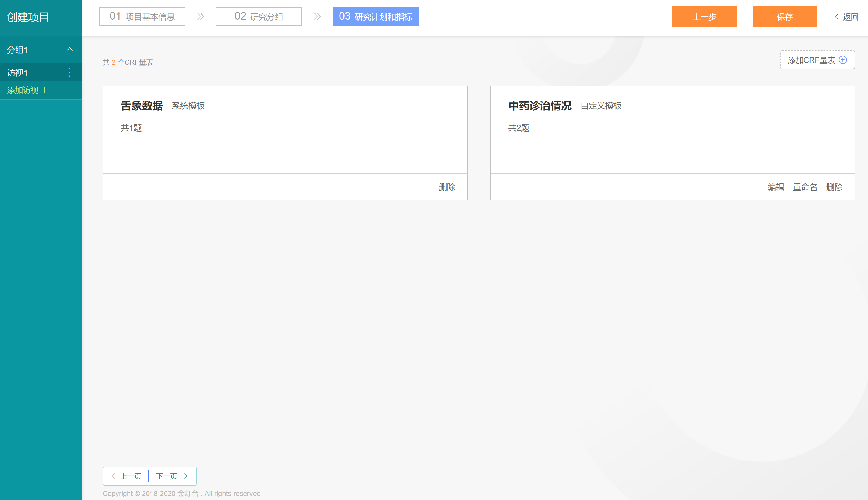Viewport: 868px width, 500px height.
Task: Select step 03 研究计划和指标
Action: [x=375, y=16]
